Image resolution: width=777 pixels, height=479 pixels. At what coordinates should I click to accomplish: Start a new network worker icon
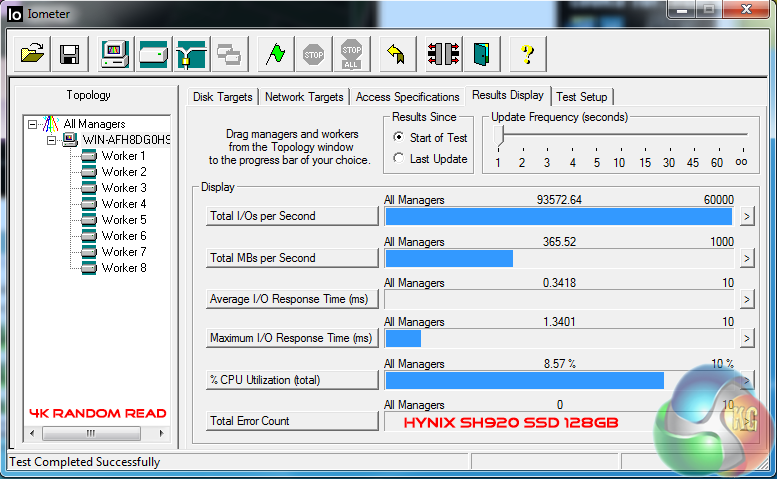(192, 53)
